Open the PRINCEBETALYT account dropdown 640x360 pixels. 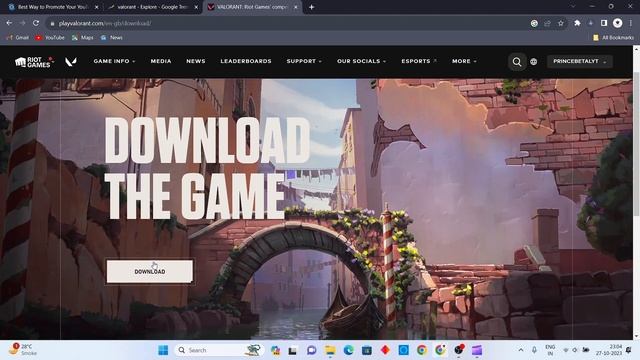[x=580, y=61]
